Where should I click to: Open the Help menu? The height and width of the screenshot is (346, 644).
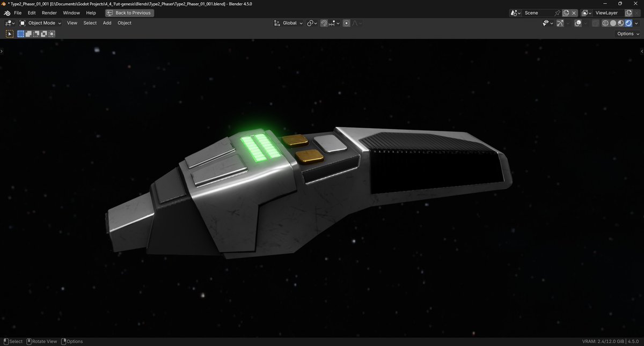click(91, 13)
